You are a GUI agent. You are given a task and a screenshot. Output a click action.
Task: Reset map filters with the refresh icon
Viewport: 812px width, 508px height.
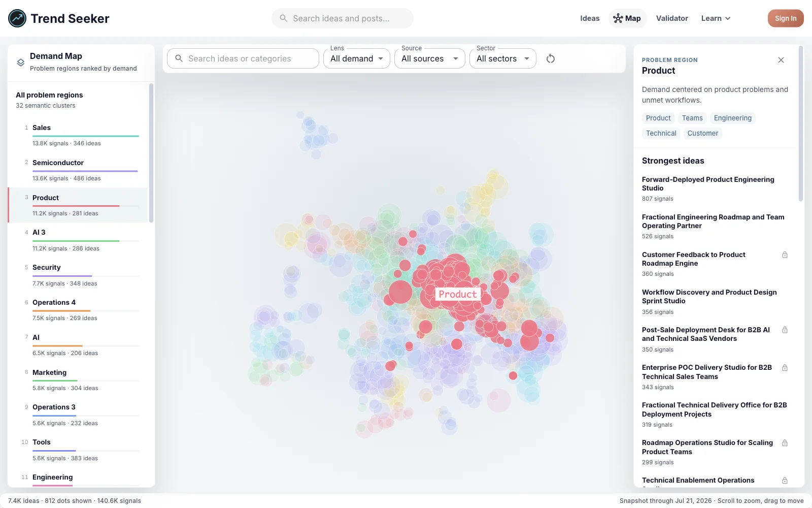click(551, 58)
